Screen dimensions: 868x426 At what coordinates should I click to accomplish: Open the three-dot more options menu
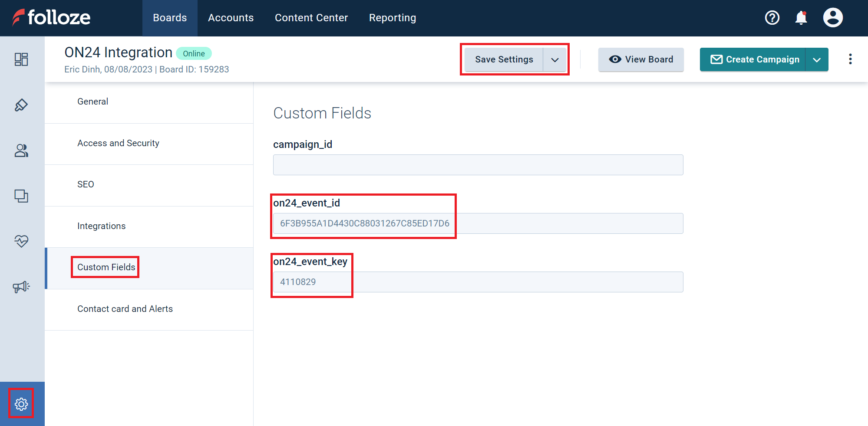click(x=850, y=59)
